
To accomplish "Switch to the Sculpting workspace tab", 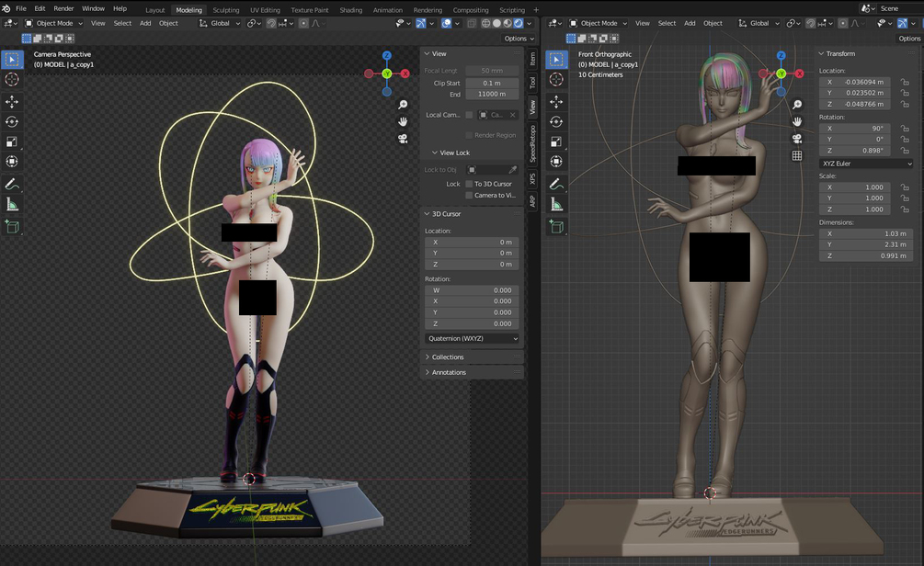I will tap(225, 10).
